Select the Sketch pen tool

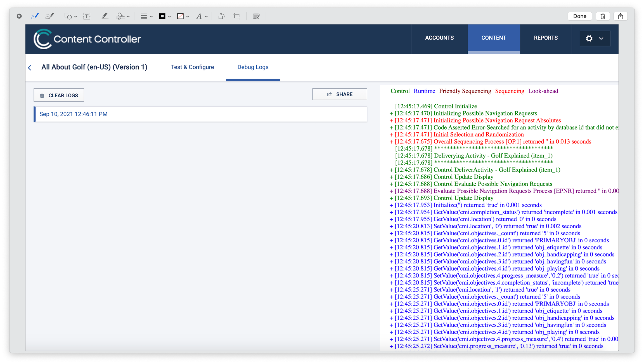click(34, 16)
